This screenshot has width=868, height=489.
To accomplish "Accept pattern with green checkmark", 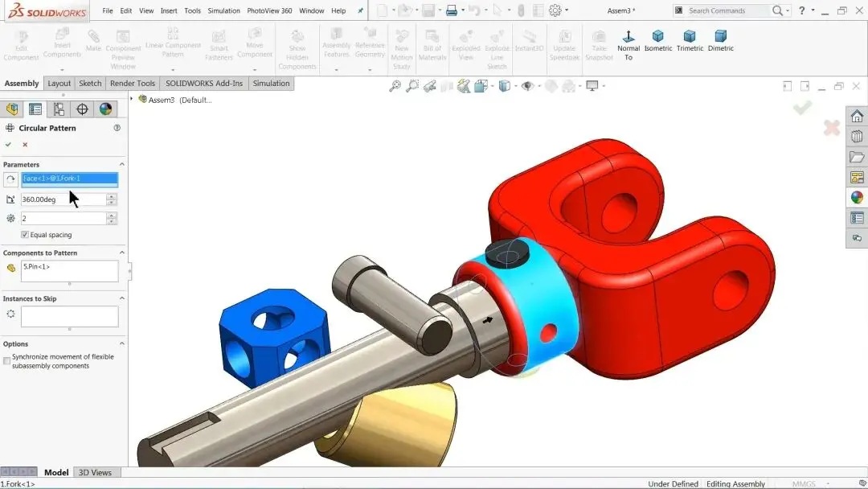I will (8, 145).
